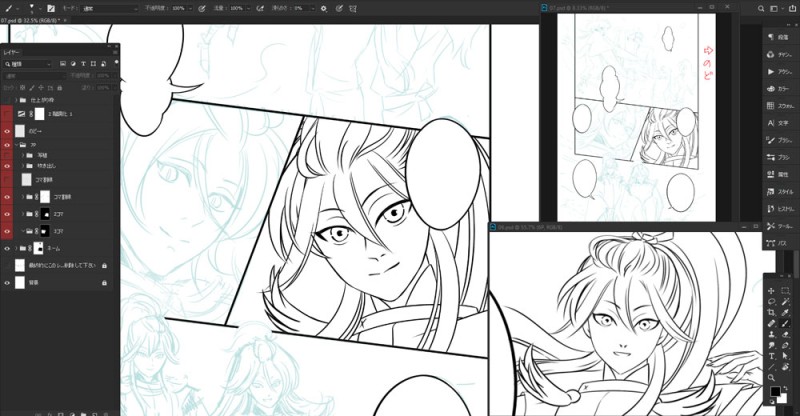Select the Horizontal Type tool
This screenshot has height=416, width=800.
(x=771, y=356)
